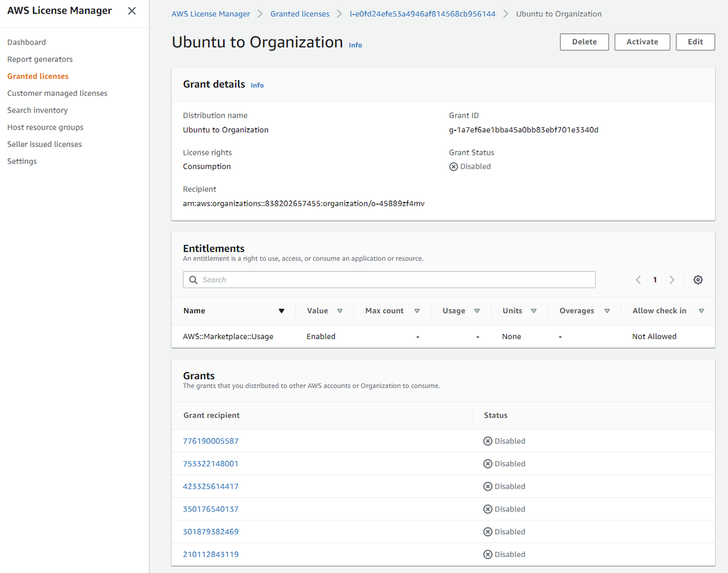Select Granted licenses in the sidebar
The width and height of the screenshot is (728, 573).
click(38, 76)
